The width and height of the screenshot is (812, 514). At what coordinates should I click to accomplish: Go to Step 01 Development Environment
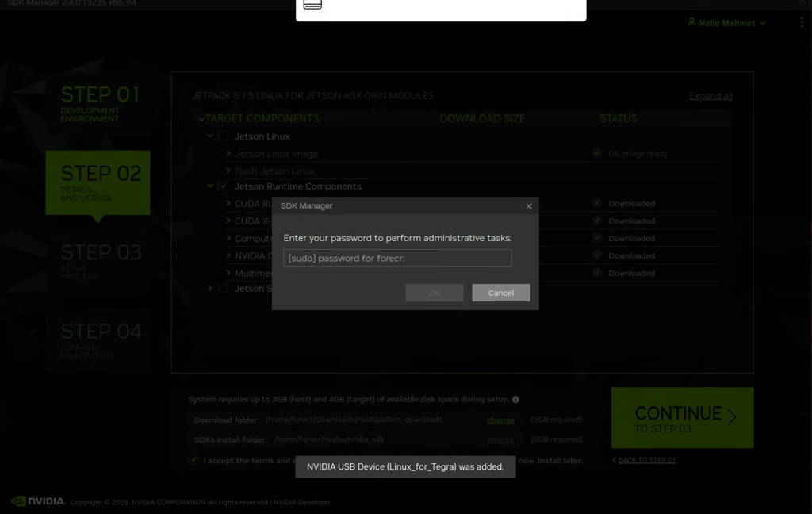tap(98, 104)
